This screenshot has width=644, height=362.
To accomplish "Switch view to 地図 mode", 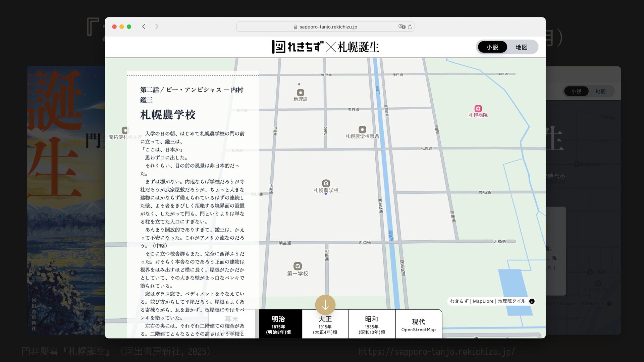I will point(521,47).
